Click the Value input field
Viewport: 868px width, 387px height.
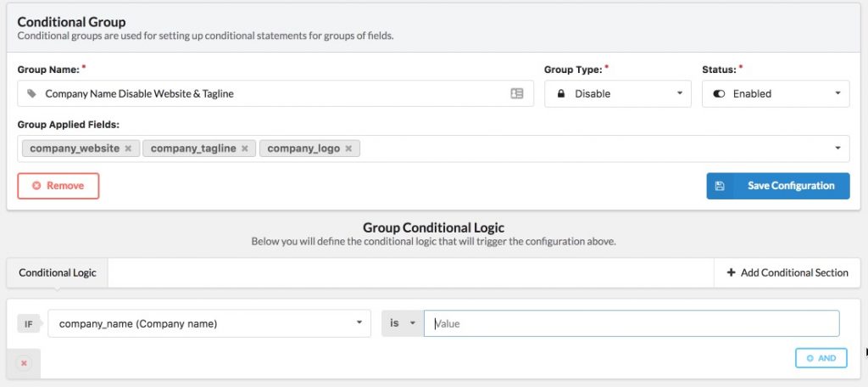pyautogui.click(x=632, y=323)
